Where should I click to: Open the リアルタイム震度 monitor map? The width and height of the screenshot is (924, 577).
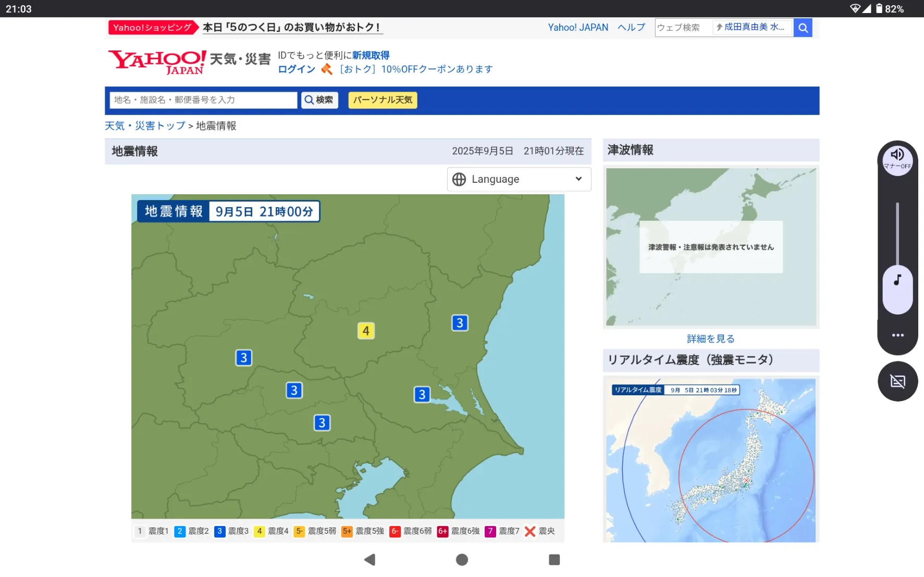pos(711,460)
